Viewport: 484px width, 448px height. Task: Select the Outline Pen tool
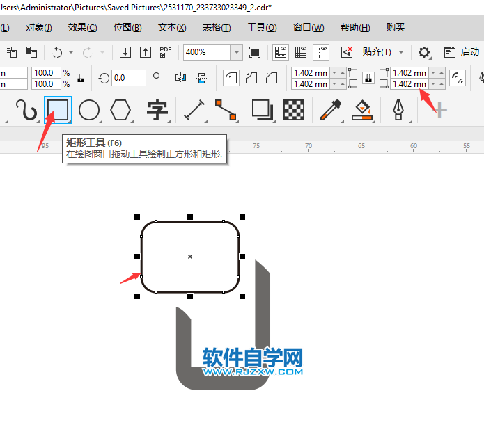tap(398, 110)
